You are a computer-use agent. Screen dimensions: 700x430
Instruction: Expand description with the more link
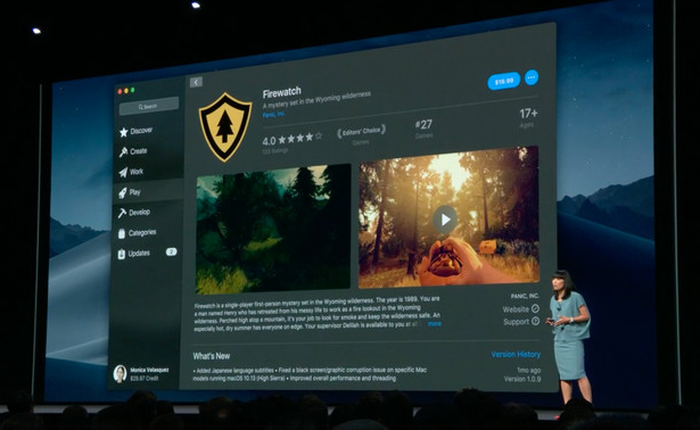(x=434, y=323)
